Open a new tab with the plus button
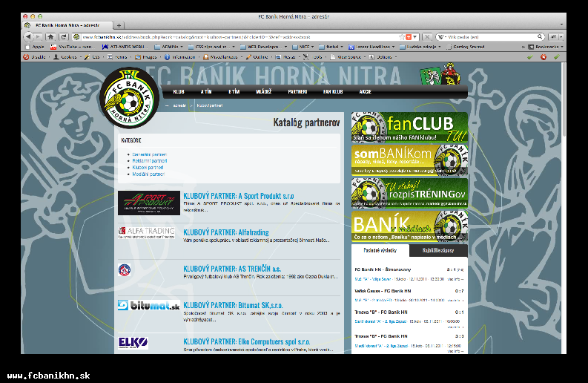Viewport: 588px width, 383px height. (x=119, y=25)
